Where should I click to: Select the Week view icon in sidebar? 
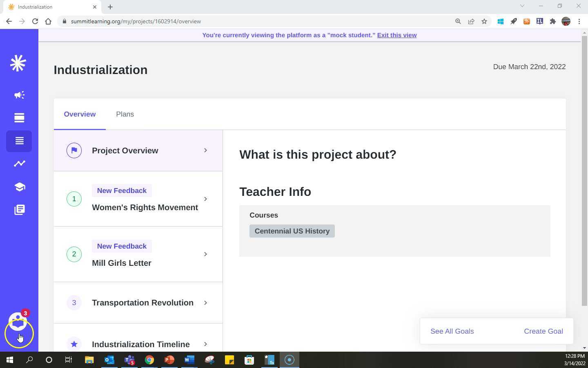click(x=19, y=118)
